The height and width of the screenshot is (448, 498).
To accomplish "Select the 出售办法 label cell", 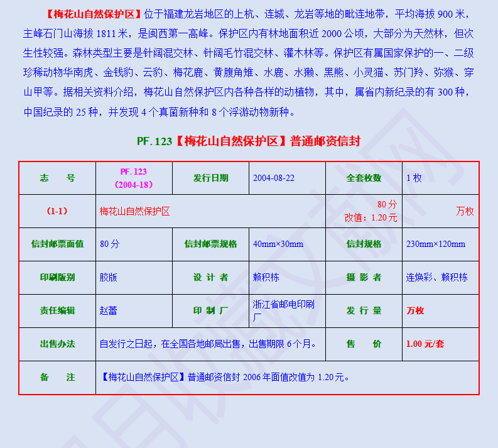I will pos(57,344).
